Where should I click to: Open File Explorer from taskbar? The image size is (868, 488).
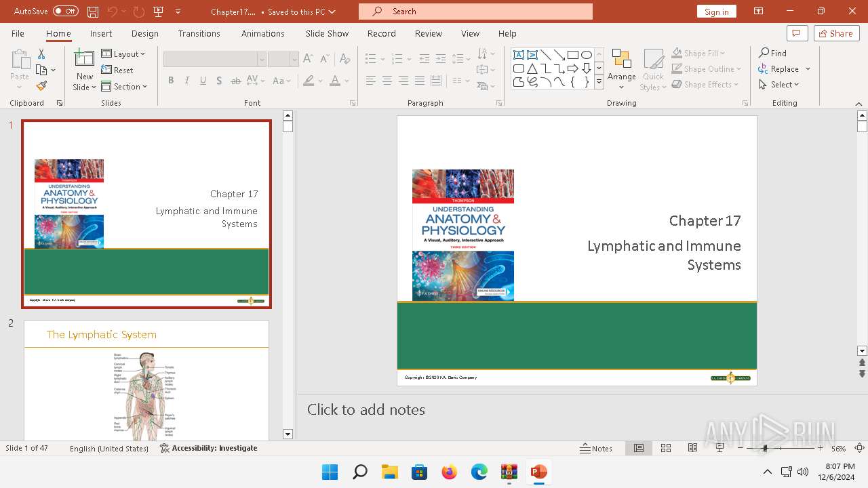[x=390, y=472]
